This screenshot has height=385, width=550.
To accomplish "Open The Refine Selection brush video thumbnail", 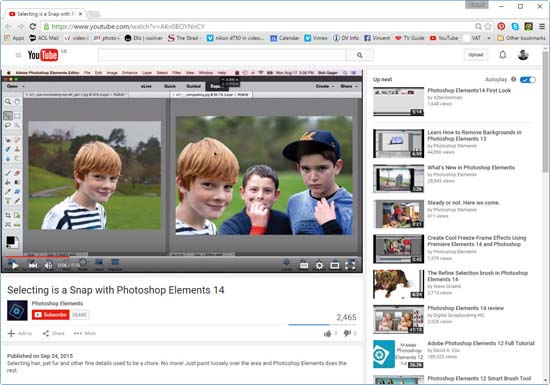I will coord(398,284).
